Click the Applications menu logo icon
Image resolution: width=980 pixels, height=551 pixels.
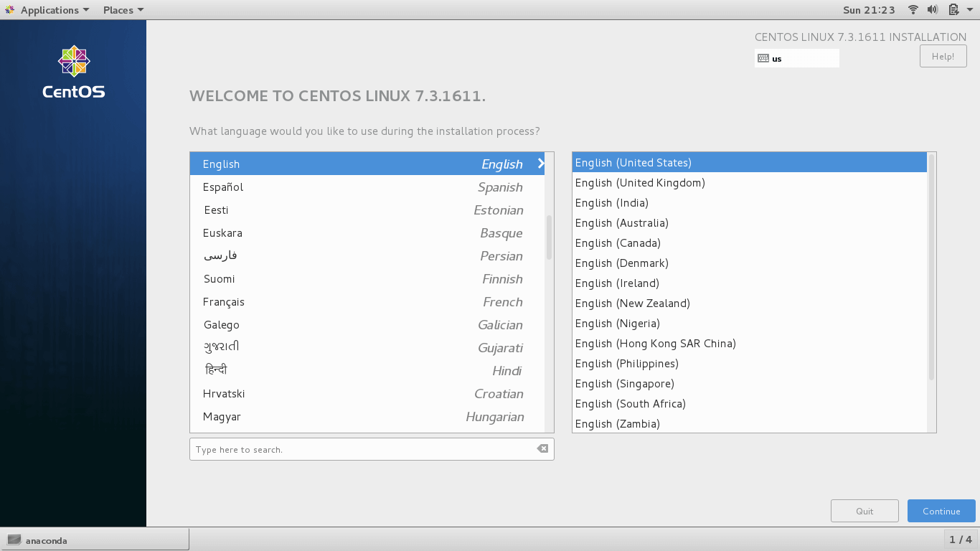coord(9,10)
